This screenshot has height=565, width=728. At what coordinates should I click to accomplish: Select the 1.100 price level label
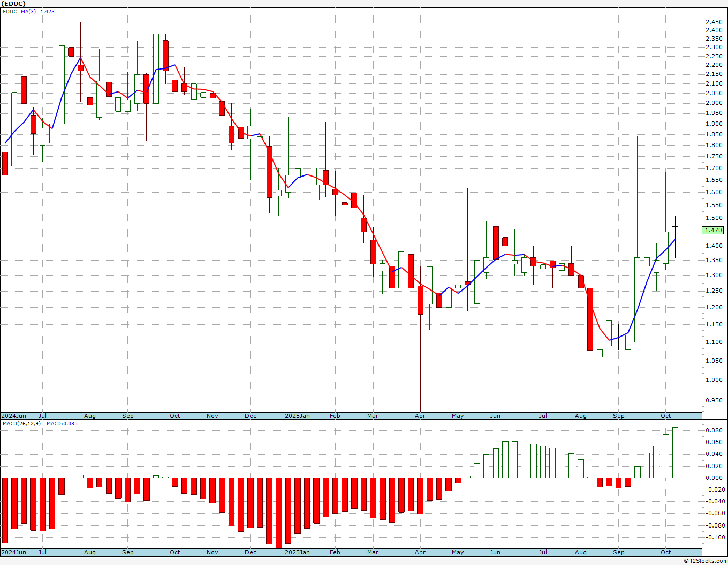(x=714, y=342)
